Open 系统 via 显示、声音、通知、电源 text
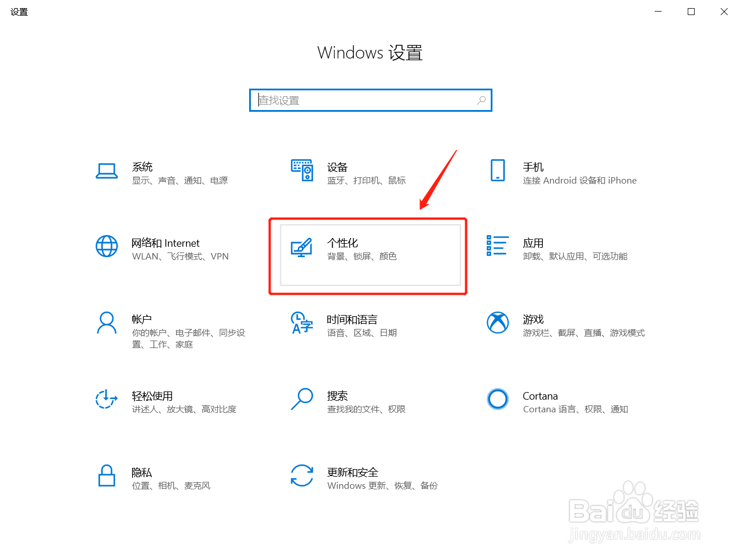 coord(180,180)
